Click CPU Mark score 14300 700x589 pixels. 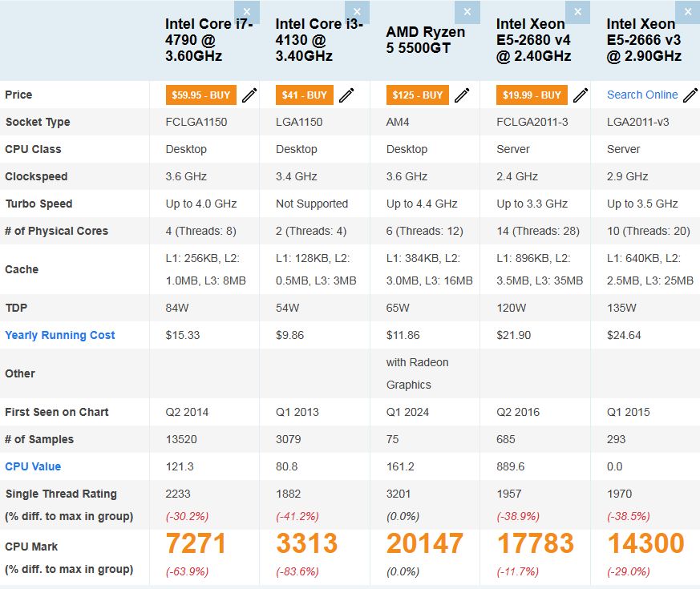pos(645,543)
